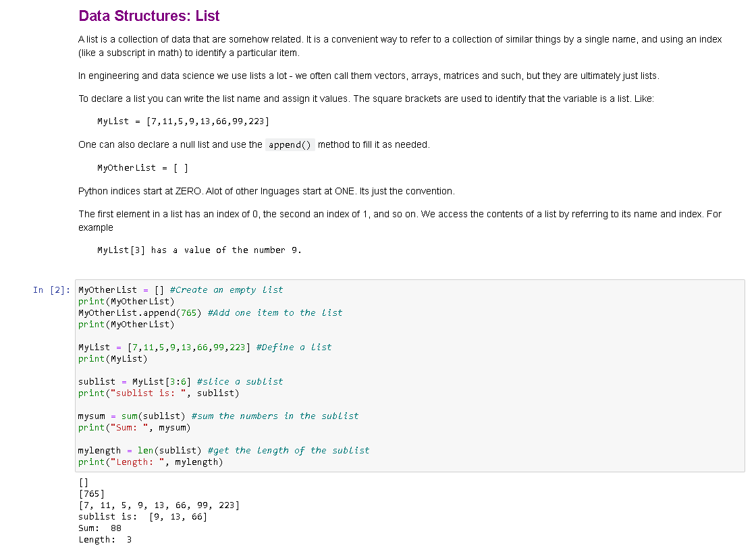Click the inline append() code snippet
This screenshot has width=756, height=556.
pyautogui.click(x=290, y=144)
